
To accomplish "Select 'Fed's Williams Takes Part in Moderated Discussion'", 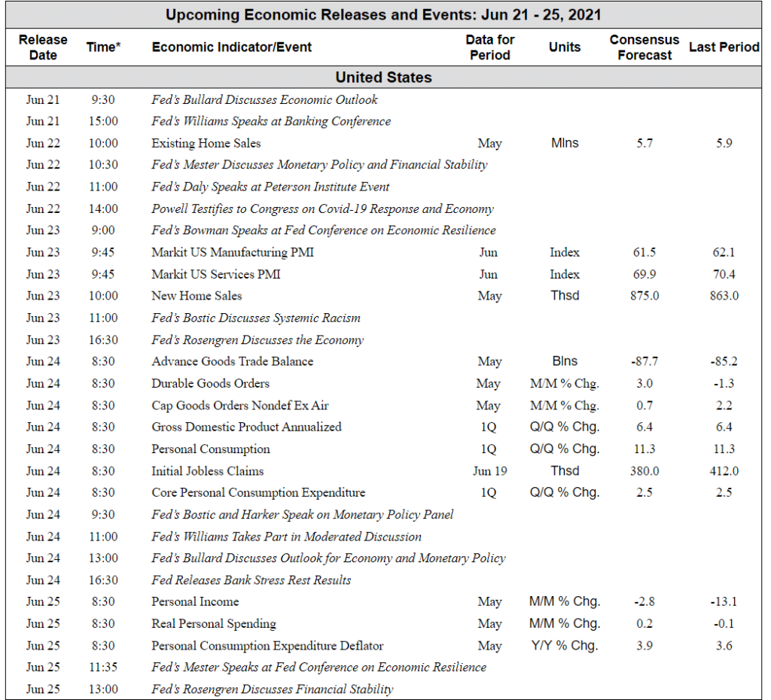I will (286, 537).
